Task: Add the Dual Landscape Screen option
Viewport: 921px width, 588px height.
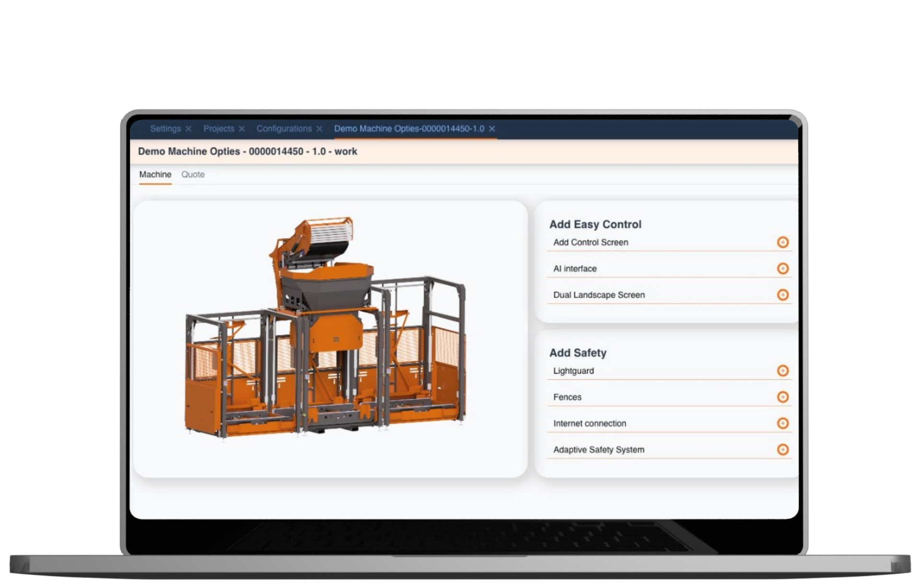Action: (782, 294)
